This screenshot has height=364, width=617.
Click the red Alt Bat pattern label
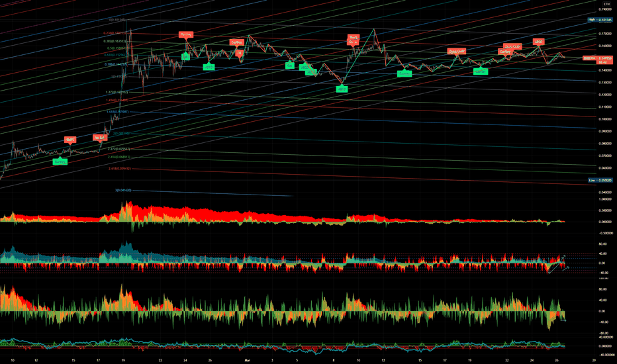tap(100, 138)
